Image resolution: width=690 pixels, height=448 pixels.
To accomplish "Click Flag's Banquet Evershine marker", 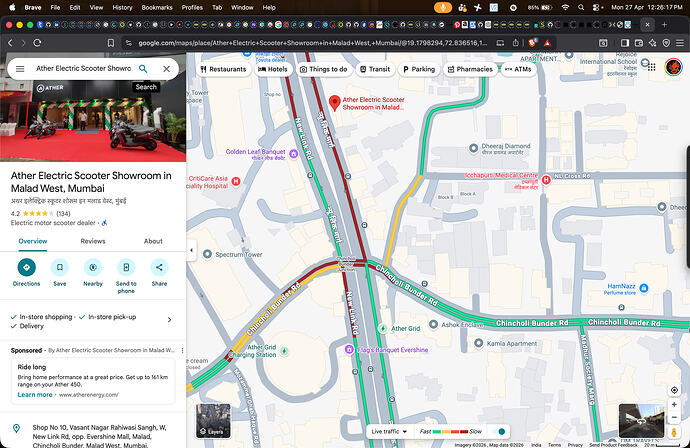I will coord(349,349).
